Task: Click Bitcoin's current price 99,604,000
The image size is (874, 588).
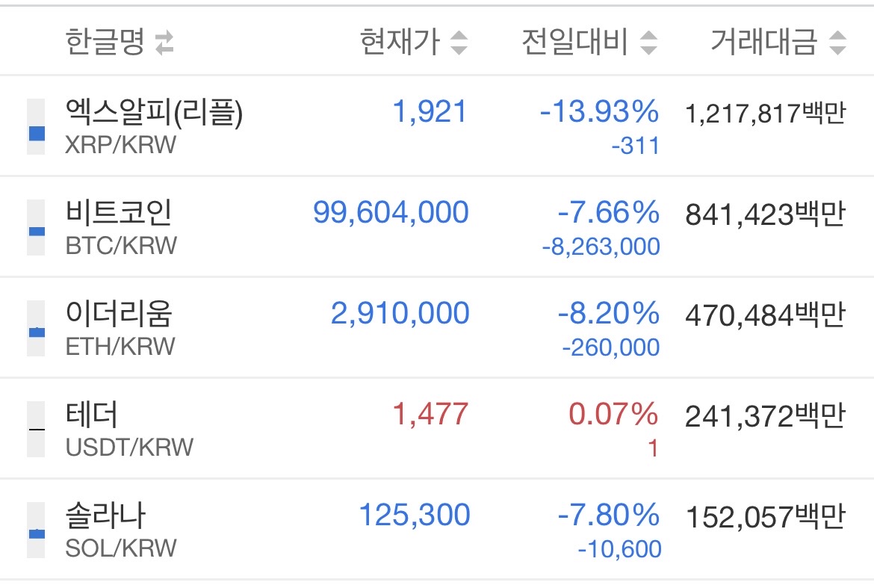Action: [391, 213]
